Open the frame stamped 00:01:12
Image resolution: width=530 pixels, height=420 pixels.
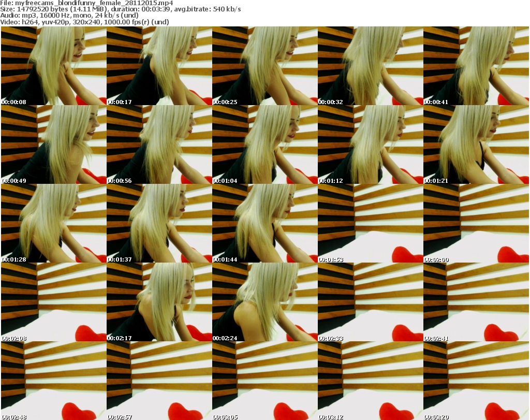click(x=370, y=144)
